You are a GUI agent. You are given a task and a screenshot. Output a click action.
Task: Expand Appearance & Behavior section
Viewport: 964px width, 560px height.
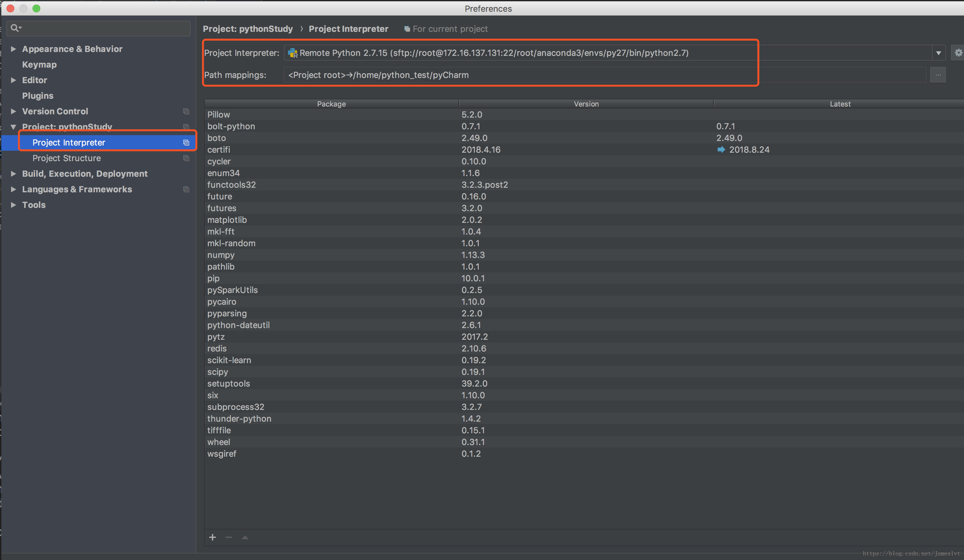[13, 49]
